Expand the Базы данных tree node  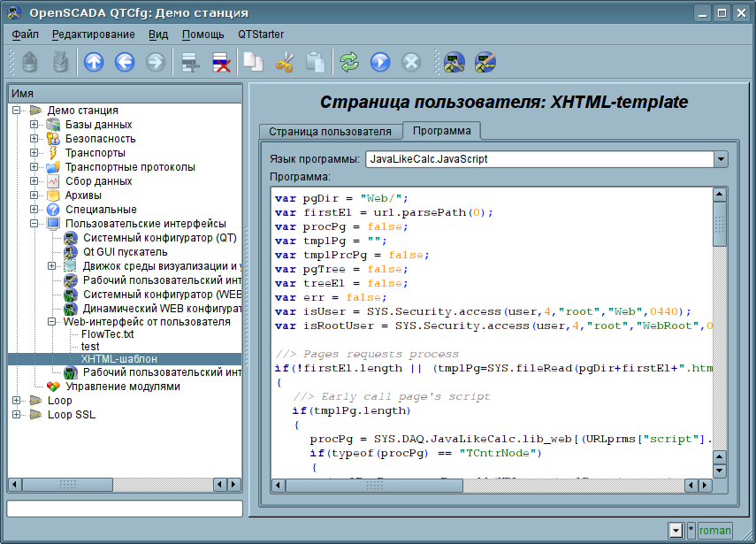click(x=34, y=125)
